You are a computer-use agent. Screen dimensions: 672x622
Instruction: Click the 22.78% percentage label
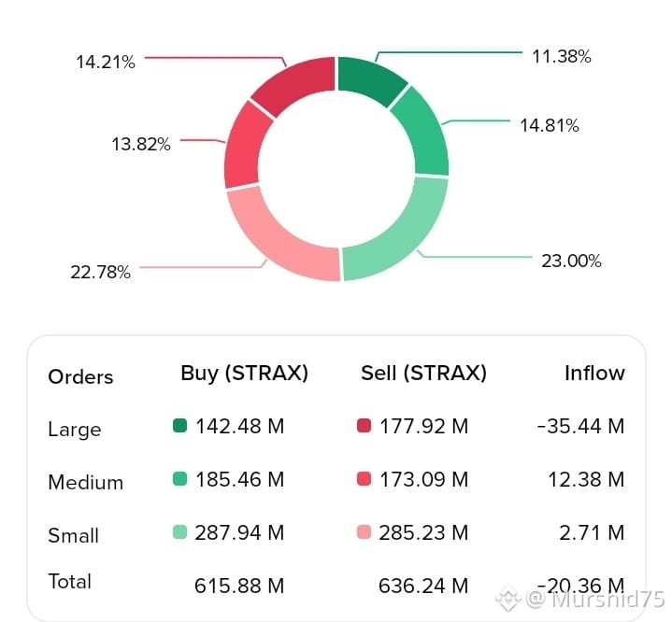point(100,272)
